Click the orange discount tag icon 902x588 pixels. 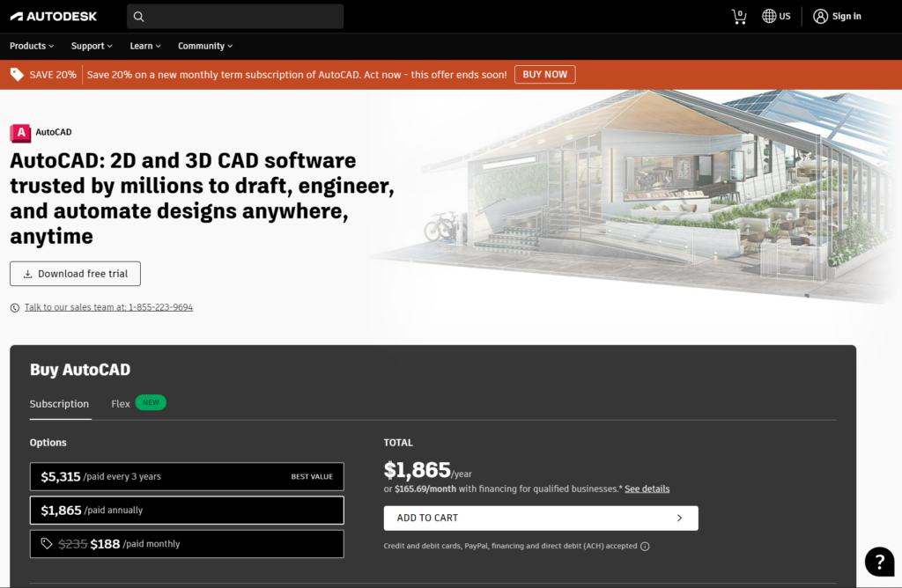[x=18, y=74]
